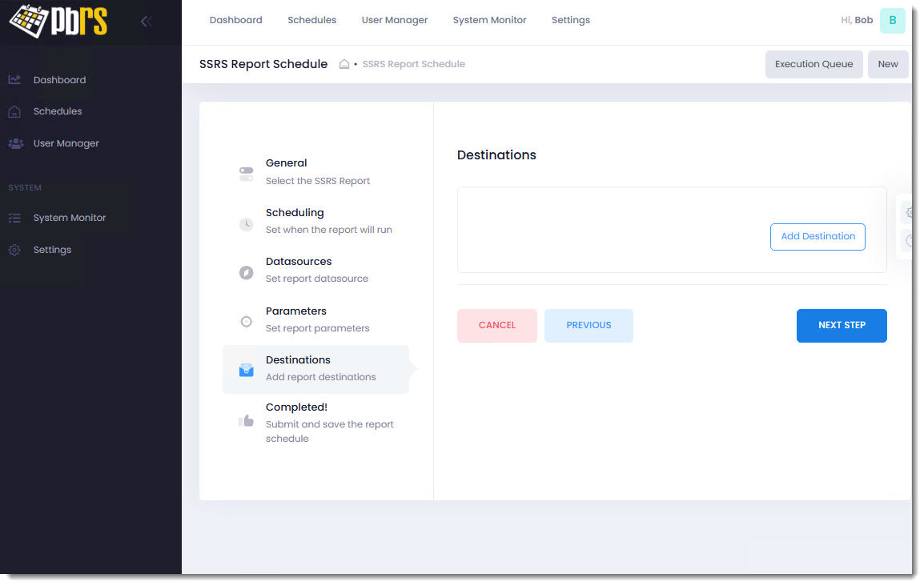
Task: Click the User Manager people icon
Action: pos(15,144)
